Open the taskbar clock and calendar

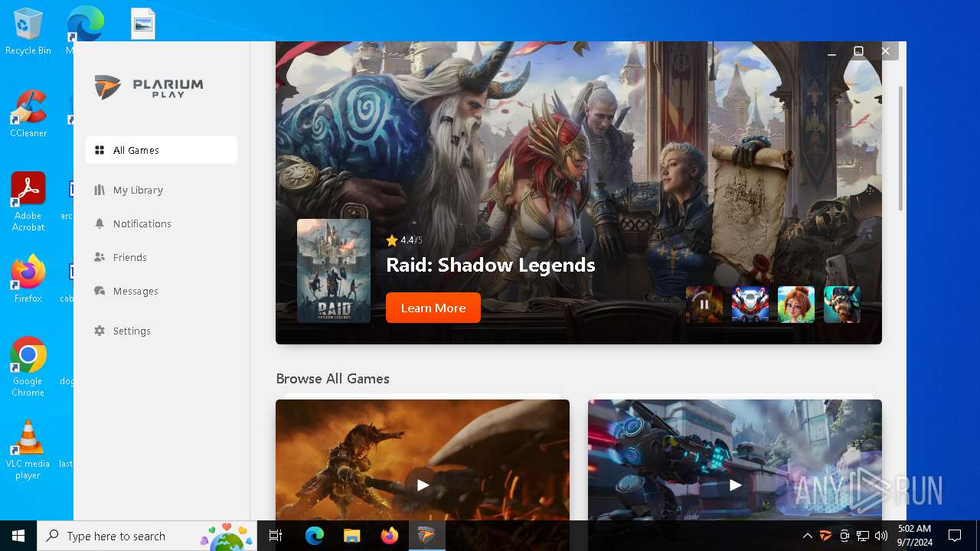click(x=914, y=536)
